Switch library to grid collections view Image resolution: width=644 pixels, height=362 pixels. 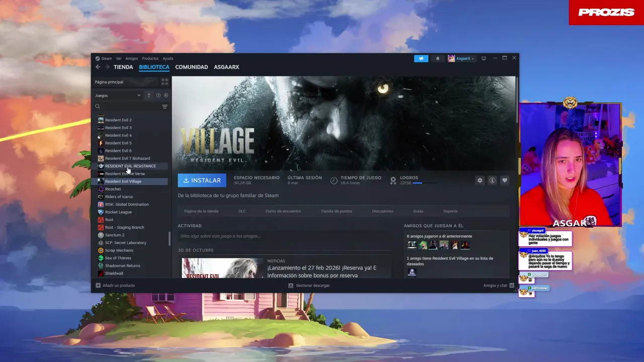(165, 81)
